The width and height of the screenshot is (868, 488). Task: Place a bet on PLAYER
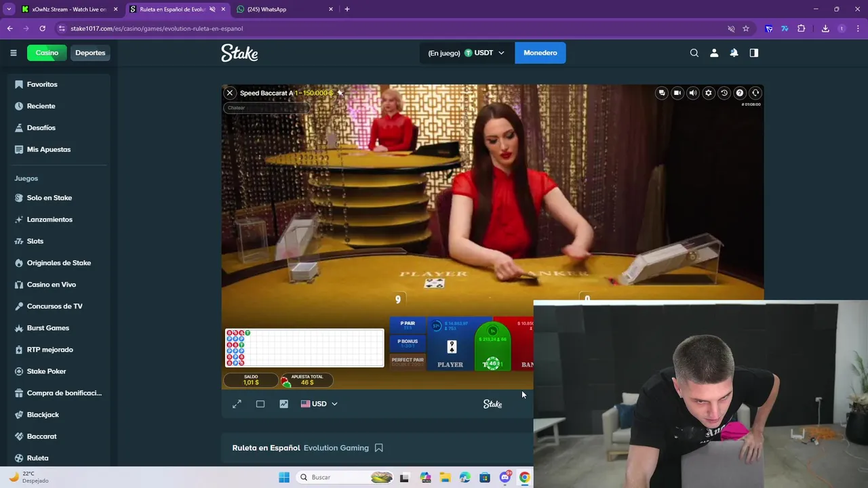click(x=451, y=344)
